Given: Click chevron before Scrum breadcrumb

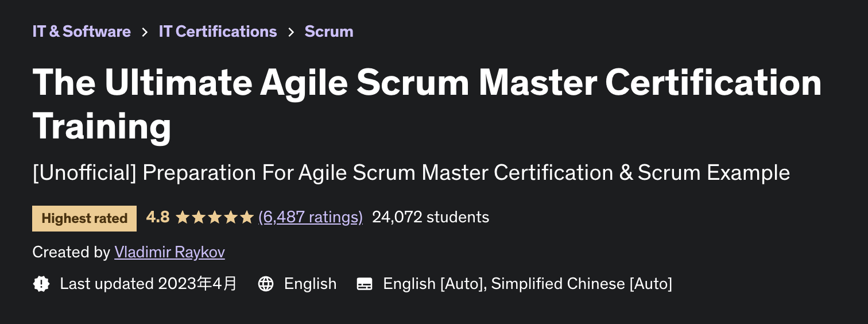Looking at the screenshot, I should pyautogui.click(x=291, y=32).
